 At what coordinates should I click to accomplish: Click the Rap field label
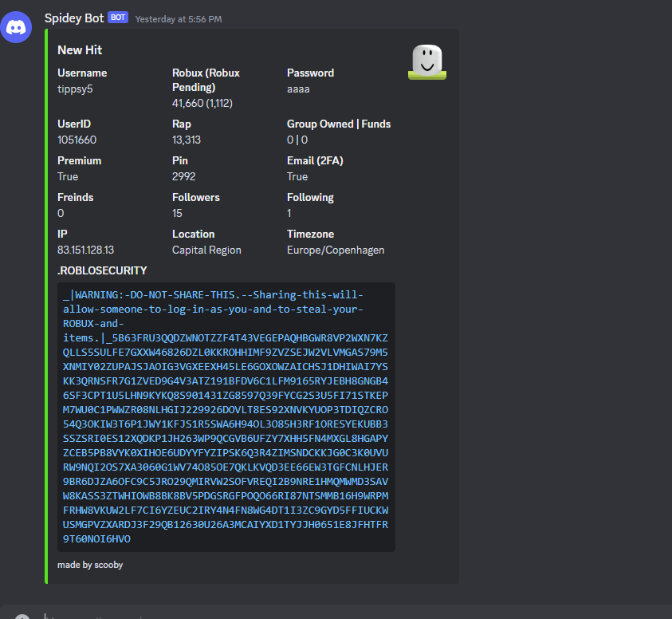click(182, 124)
